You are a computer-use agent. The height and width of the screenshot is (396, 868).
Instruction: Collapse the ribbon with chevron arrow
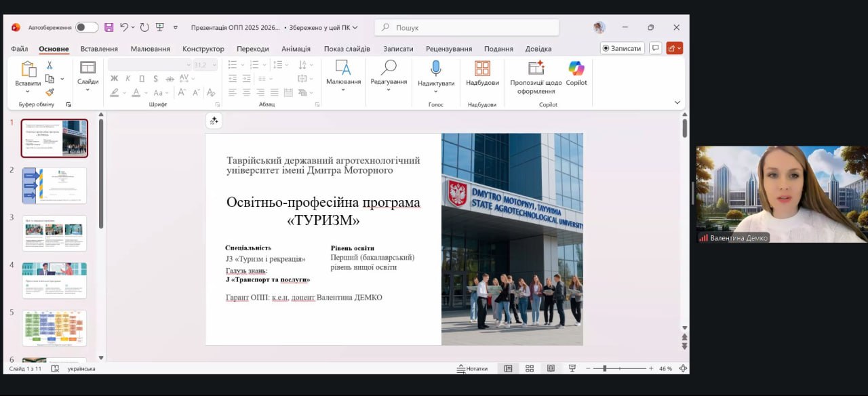click(677, 102)
